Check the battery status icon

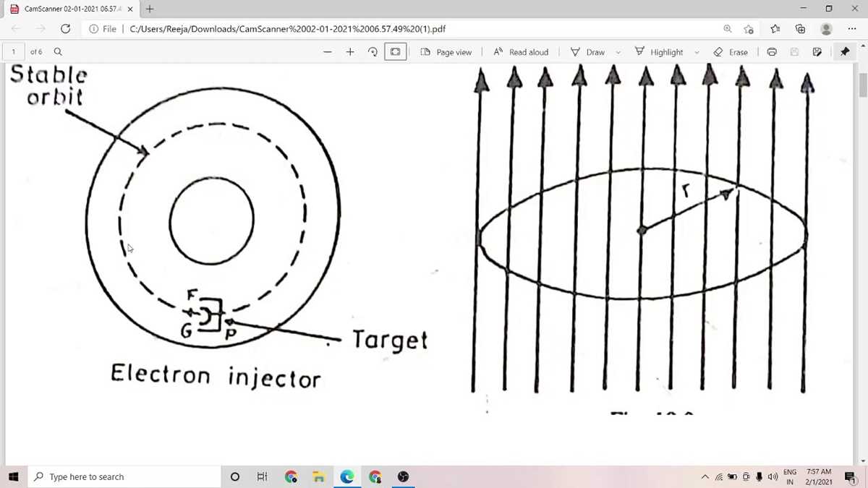tap(733, 476)
